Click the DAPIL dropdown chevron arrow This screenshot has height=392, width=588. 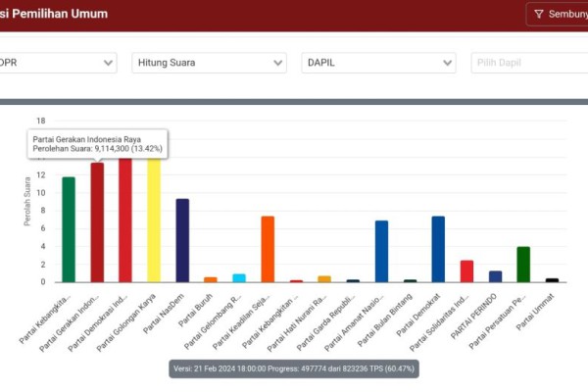pyautogui.click(x=447, y=63)
